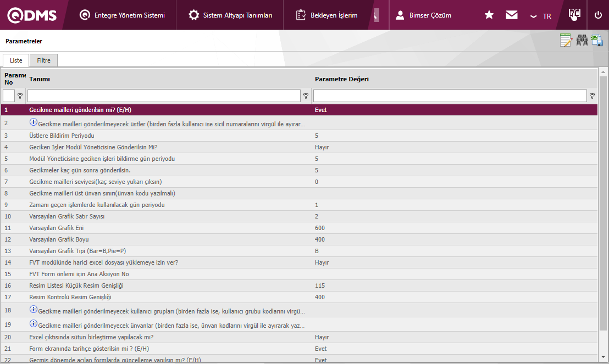The width and height of the screenshot is (609, 364).
Task: Select the Liste tab
Action: pos(16,60)
